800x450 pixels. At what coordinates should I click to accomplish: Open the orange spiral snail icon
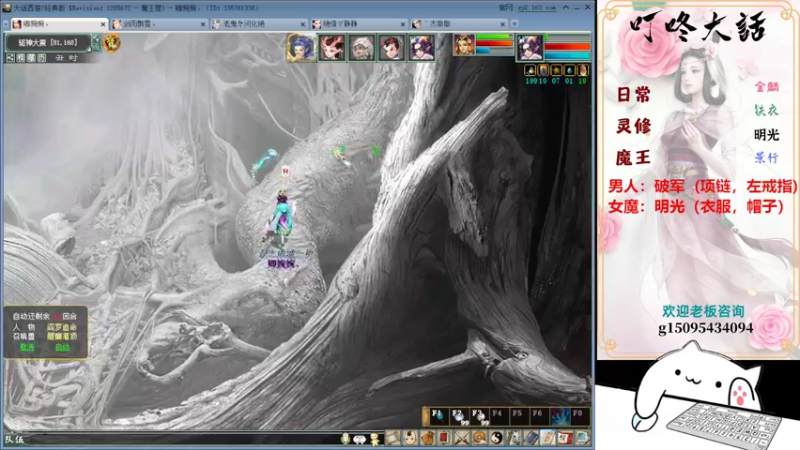pyautogui.click(x=479, y=438)
